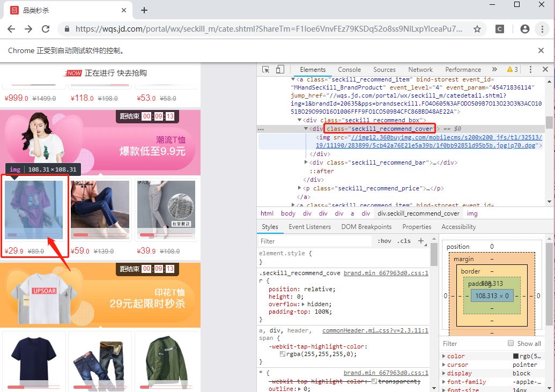555x392 pixels.
Task: Click the C extension icon in toolbar
Action: pos(499,29)
